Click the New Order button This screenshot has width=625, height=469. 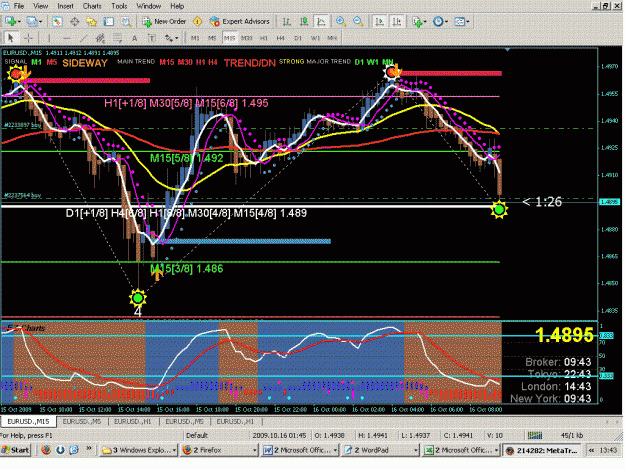coord(164,22)
